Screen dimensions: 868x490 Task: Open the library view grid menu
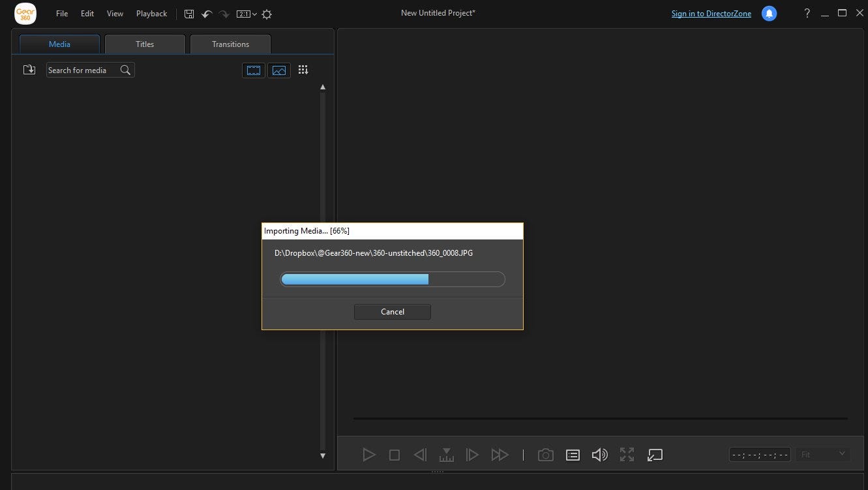pos(303,70)
